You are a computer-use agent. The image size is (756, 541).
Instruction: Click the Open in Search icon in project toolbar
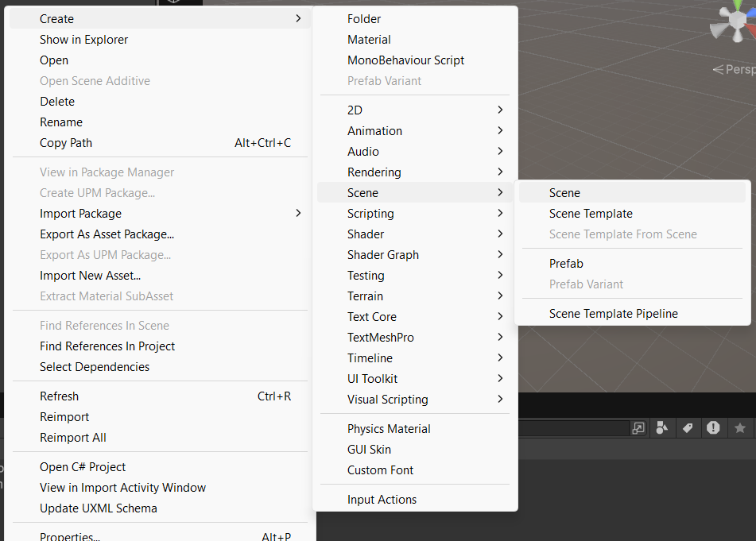(x=638, y=427)
